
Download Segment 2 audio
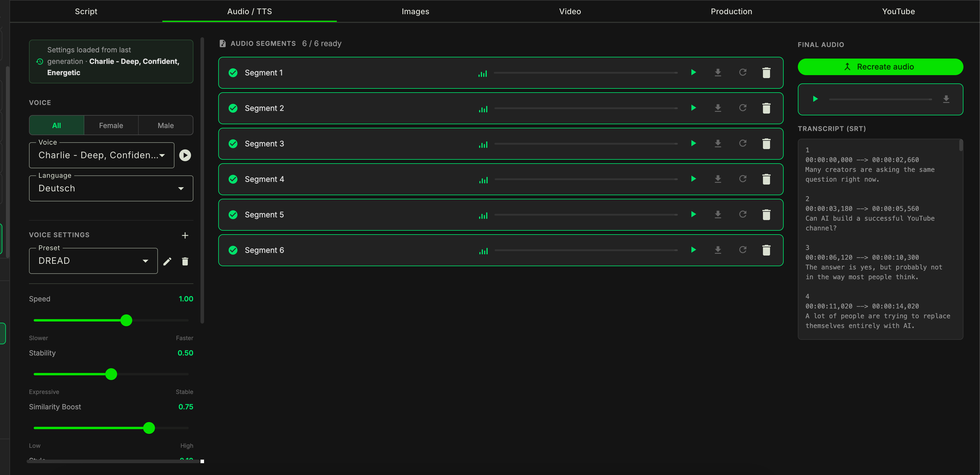coord(718,108)
